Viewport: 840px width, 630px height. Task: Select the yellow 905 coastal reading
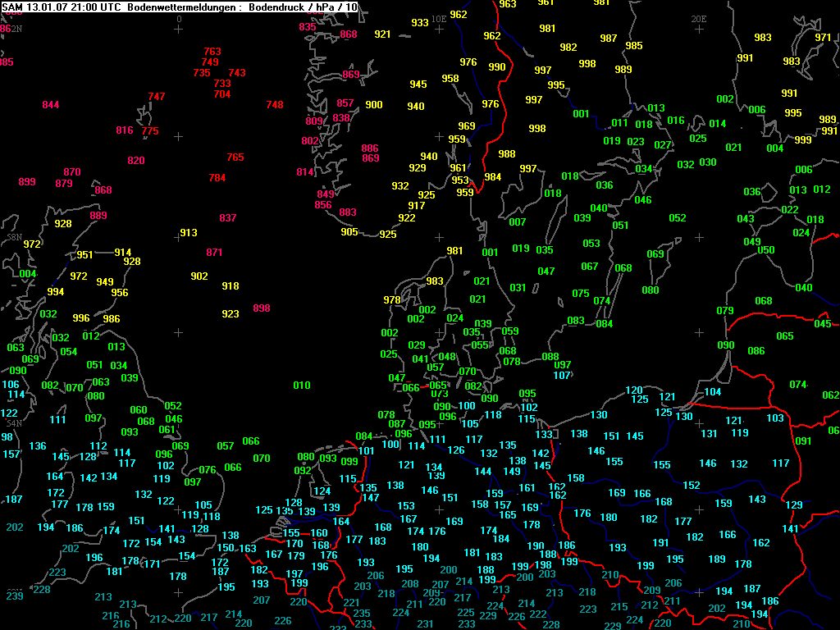(349, 232)
